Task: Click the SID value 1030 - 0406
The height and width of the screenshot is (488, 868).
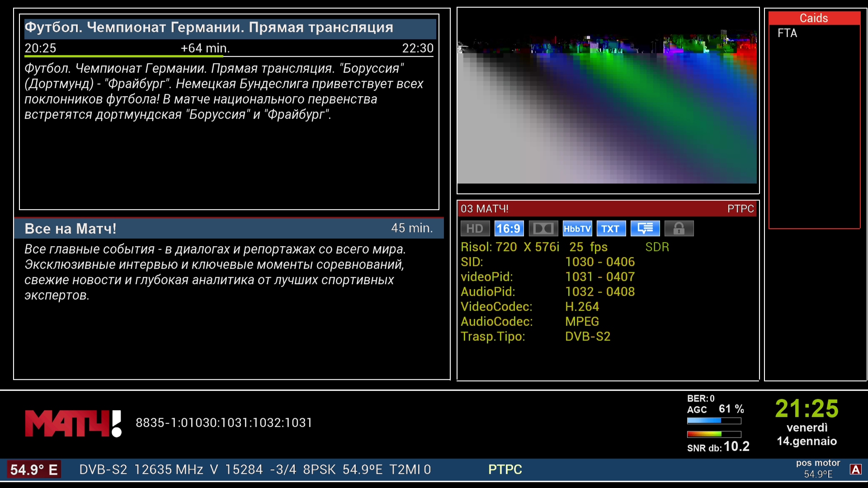Action: coord(600,262)
